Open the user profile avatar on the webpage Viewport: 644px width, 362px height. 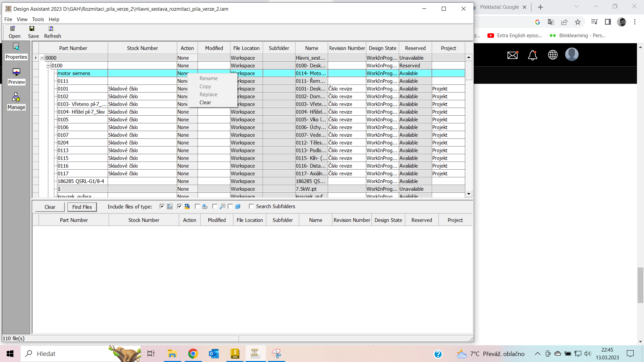pyautogui.click(x=572, y=54)
